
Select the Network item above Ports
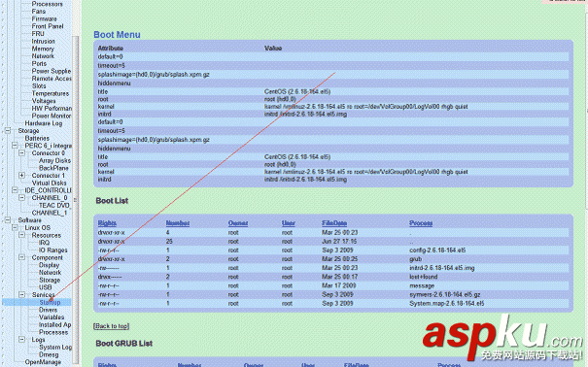43,56
